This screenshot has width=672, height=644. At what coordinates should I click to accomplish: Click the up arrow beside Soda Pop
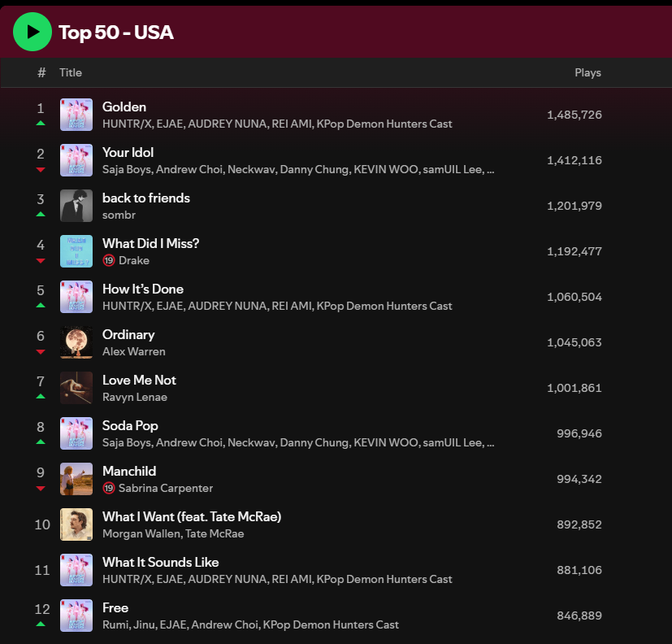(x=40, y=442)
